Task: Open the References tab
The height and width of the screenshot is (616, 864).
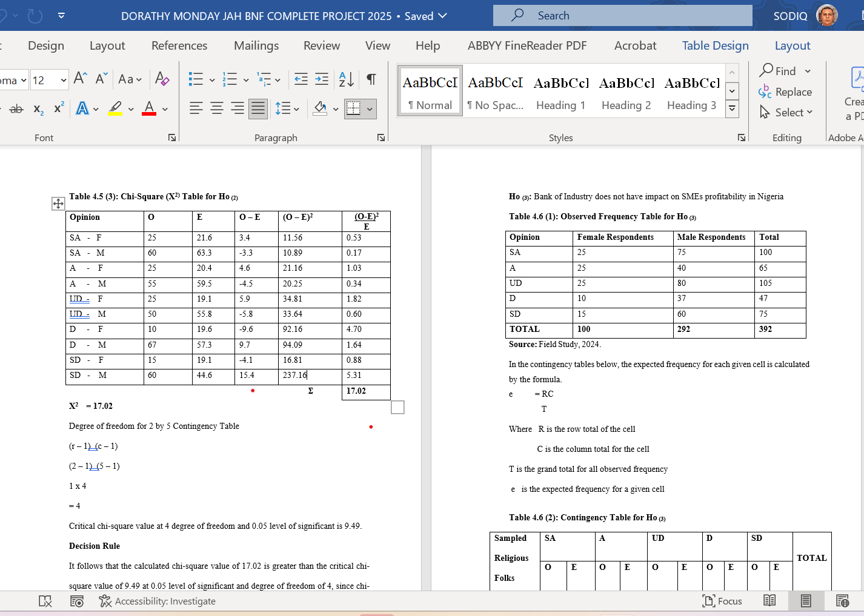Action: pyautogui.click(x=179, y=45)
